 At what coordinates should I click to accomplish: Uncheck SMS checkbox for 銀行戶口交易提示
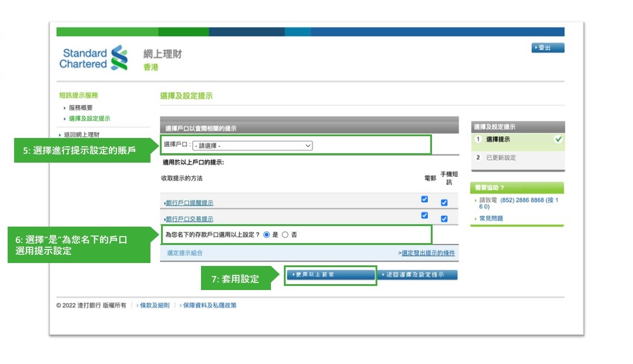pos(444,219)
